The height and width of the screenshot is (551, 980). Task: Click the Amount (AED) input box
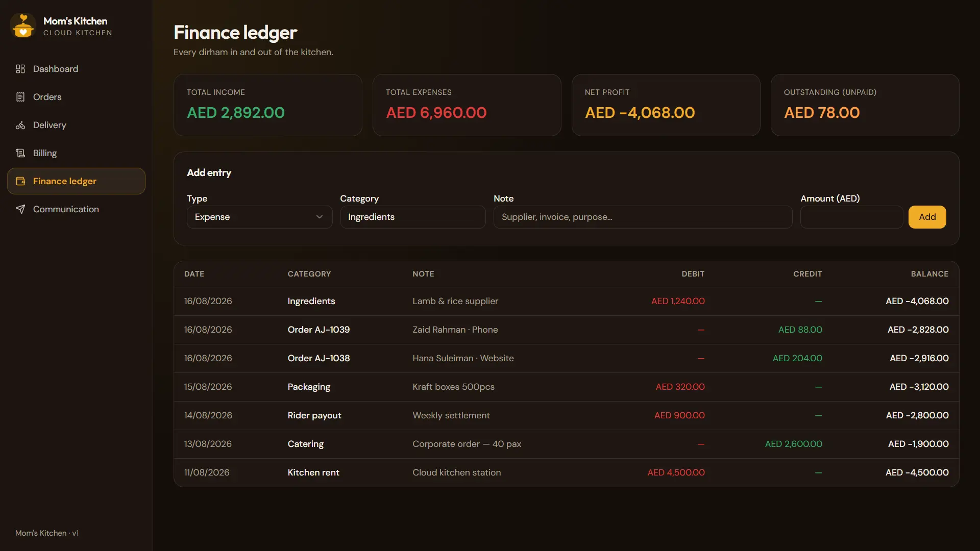(x=851, y=217)
